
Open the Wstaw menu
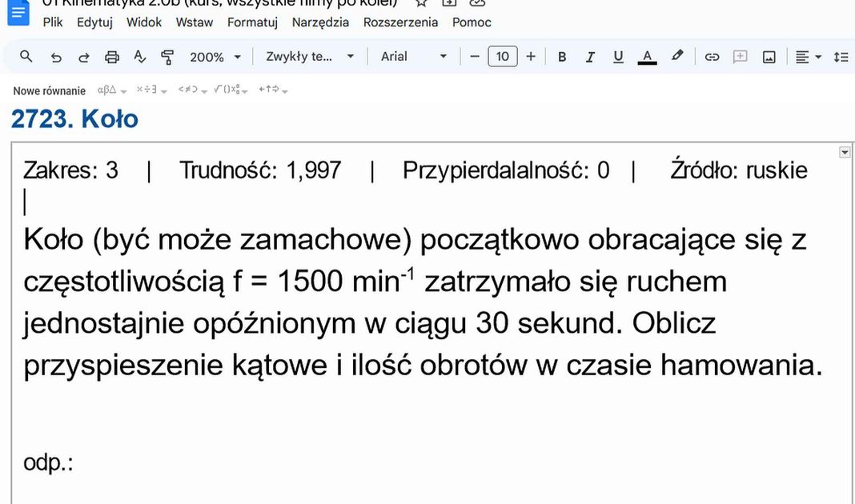tap(195, 22)
